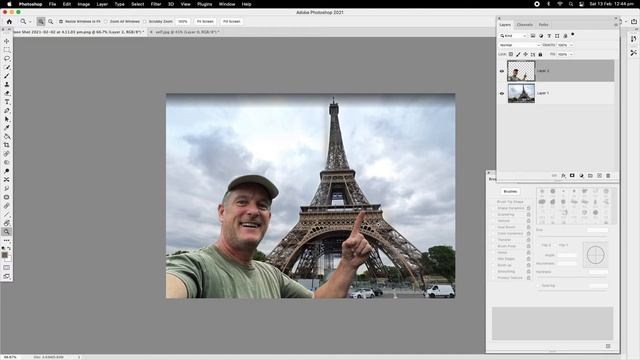Click the lock position icon
Screen dimensions: 640x360
525,54
